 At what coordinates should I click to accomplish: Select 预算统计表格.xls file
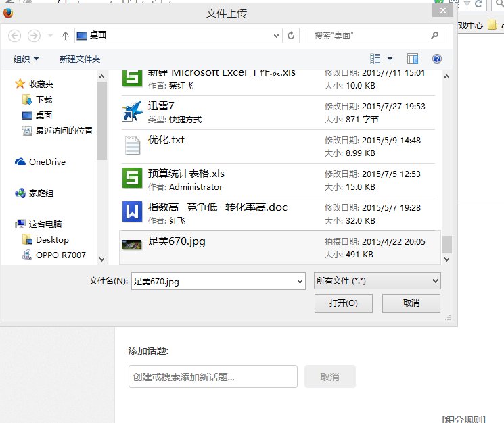pyautogui.click(x=278, y=180)
